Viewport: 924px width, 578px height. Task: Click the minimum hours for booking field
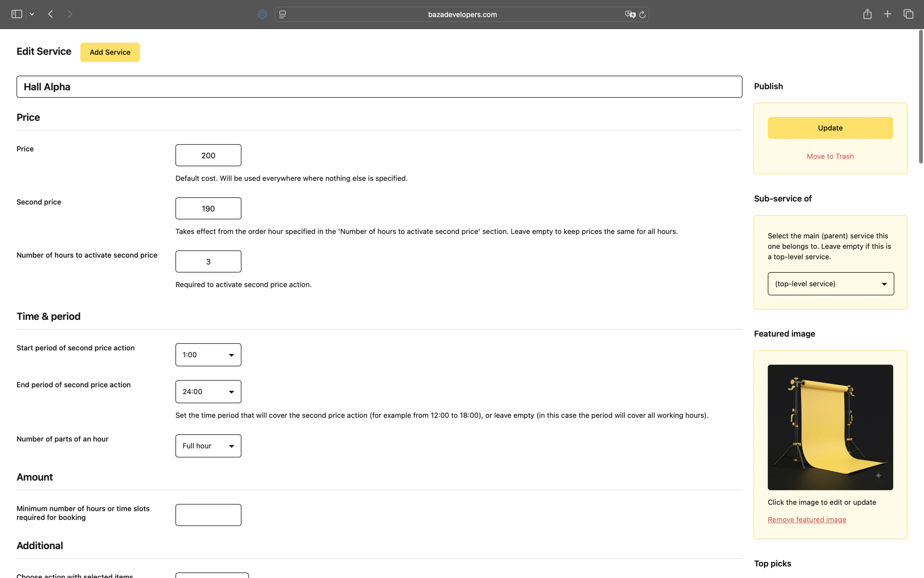coord(208,515)
